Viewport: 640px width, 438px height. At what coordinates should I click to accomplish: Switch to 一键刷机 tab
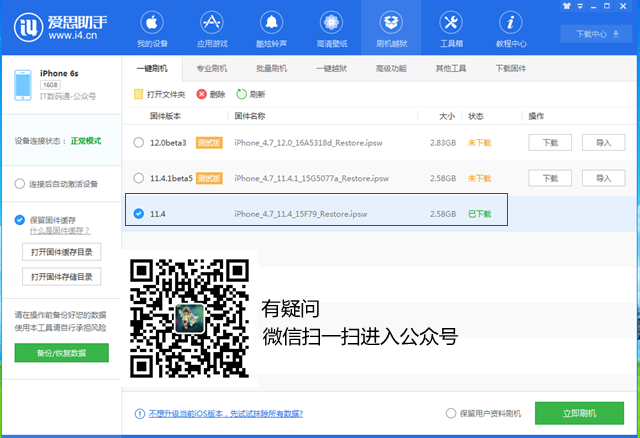[x=152, y=68]
